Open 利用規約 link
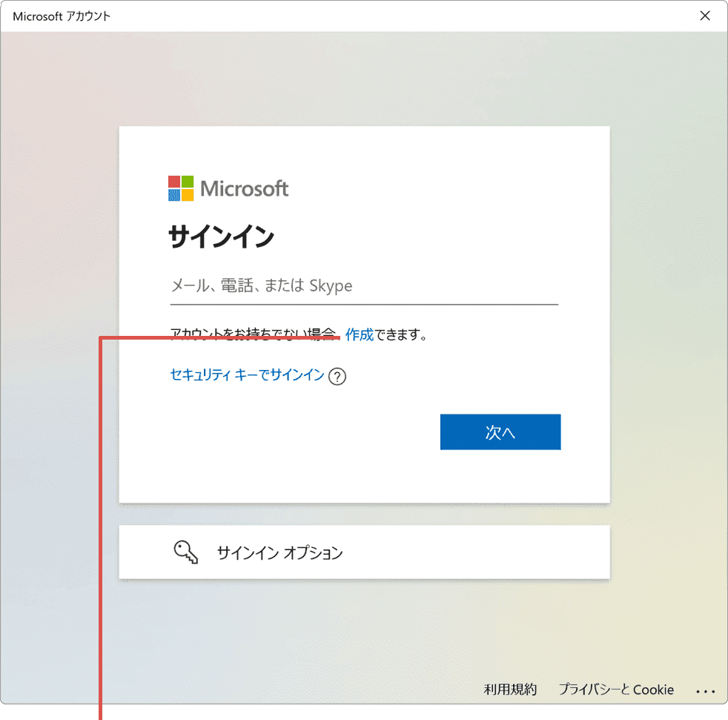The image size is (728, 720). pyautogui.click(x=510, y=690)
